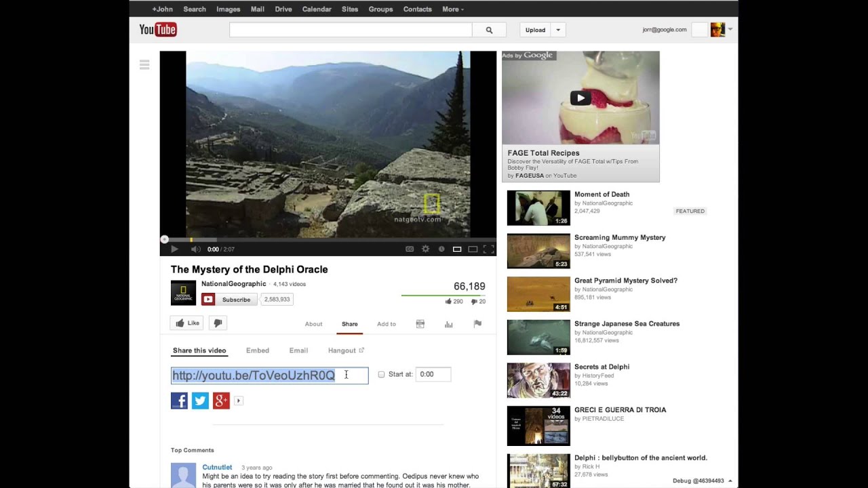Select Share this video sub-tab
Image resolution: width=868 pixels, height=488 pixels.
click(199, 350)
